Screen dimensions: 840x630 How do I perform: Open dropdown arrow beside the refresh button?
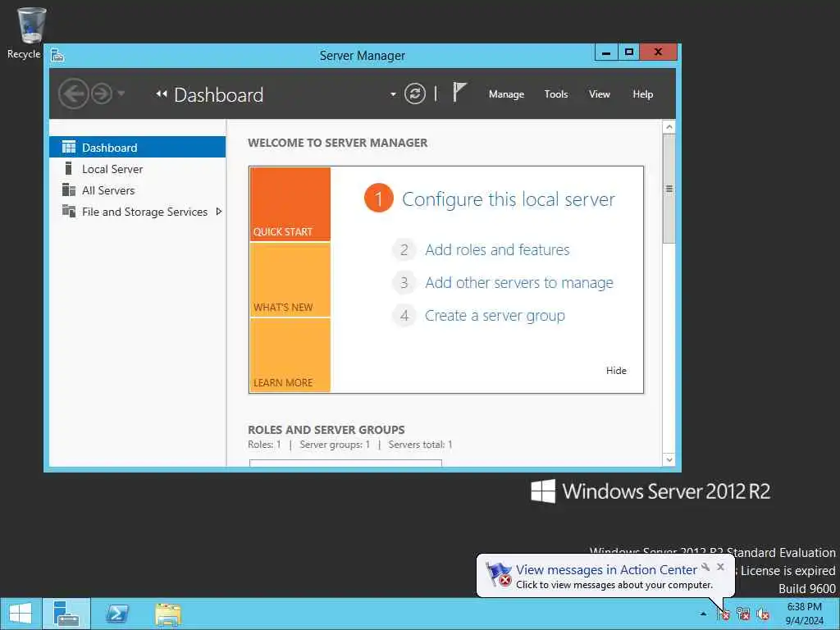(x=393, y=94)
